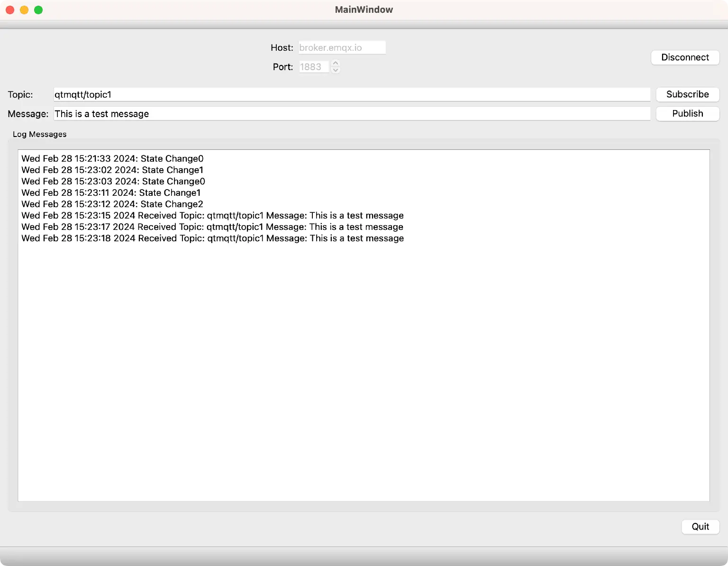Click the Host field showing broker.emqx.io
Image resolution: width=728 pixels, height=566 pixels.
(342, 47)
